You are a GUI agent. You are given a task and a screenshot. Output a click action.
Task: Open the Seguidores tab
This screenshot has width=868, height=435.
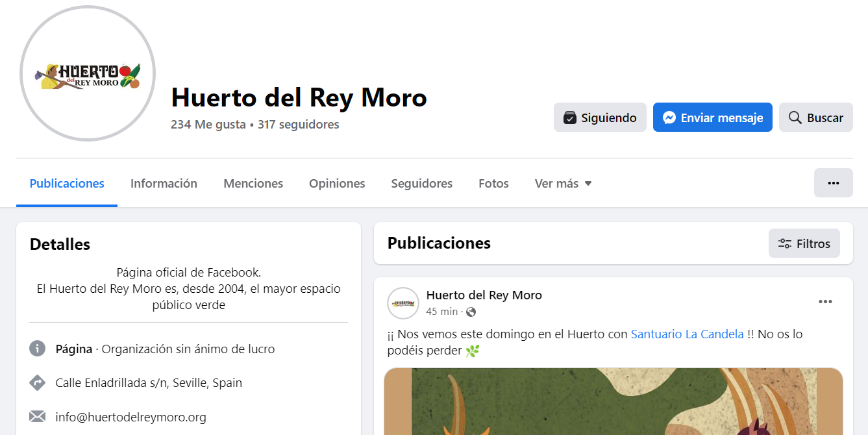click(422, 184)
